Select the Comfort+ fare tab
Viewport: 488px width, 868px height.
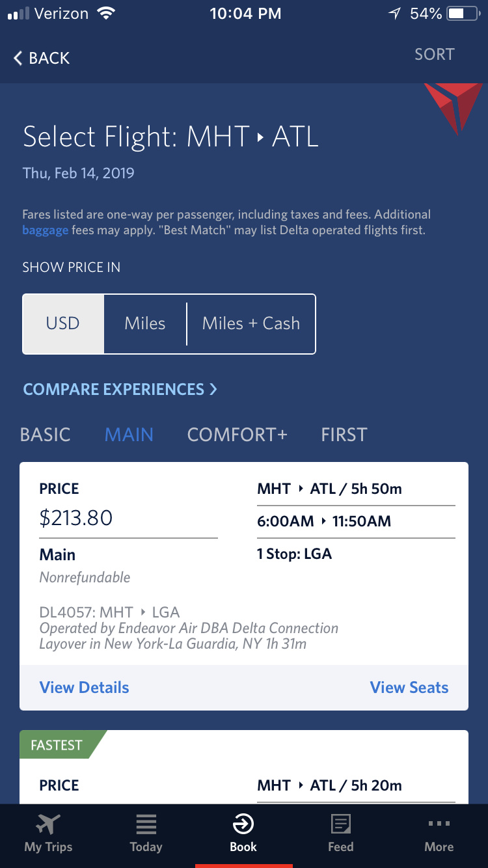click(x=237, y=435)
